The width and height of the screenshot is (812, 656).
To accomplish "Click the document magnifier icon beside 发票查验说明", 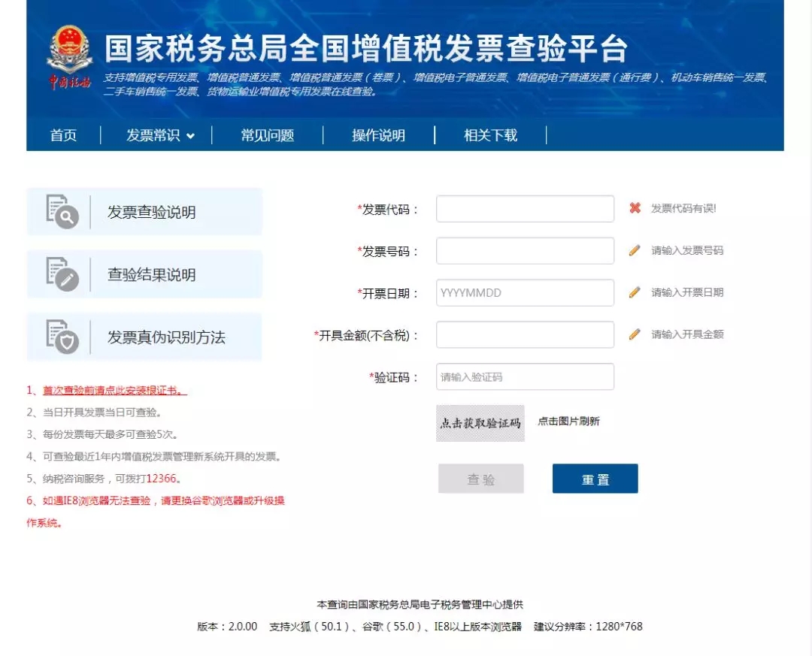I will tap(62, 211).
